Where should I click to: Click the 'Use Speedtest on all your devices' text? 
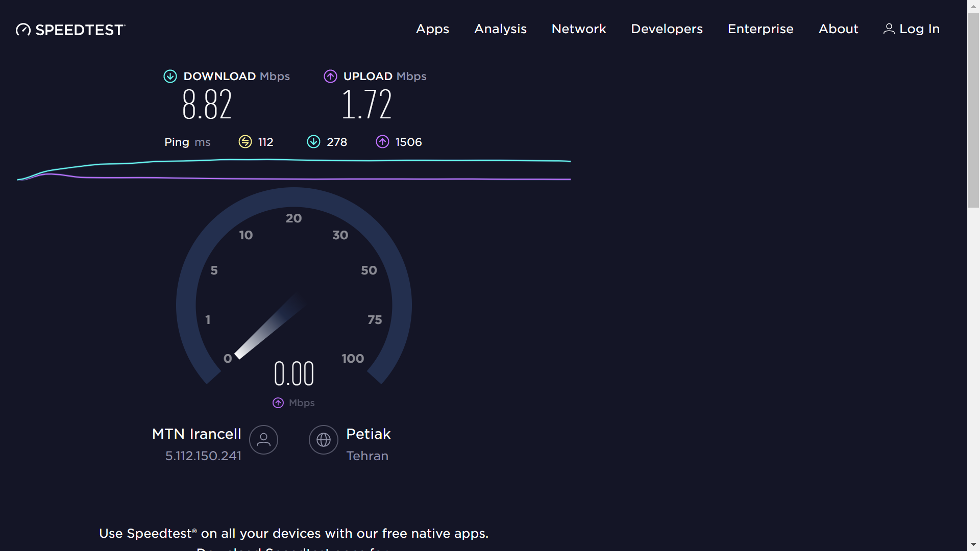[x=293, y=534]
